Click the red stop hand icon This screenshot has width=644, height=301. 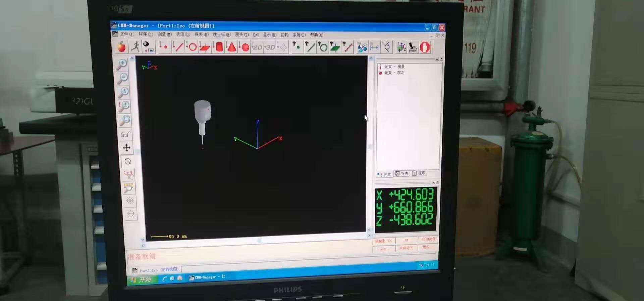pyautogui.click(x=425, y=47)
